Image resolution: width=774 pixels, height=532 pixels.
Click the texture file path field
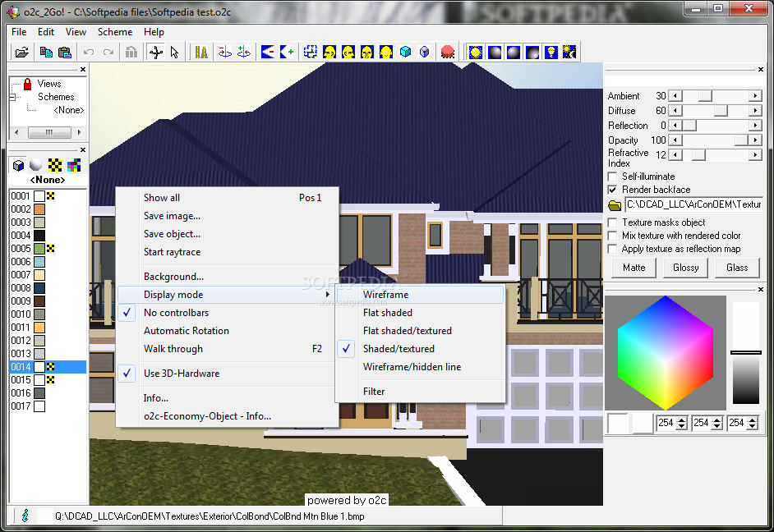tap(693, 204)
